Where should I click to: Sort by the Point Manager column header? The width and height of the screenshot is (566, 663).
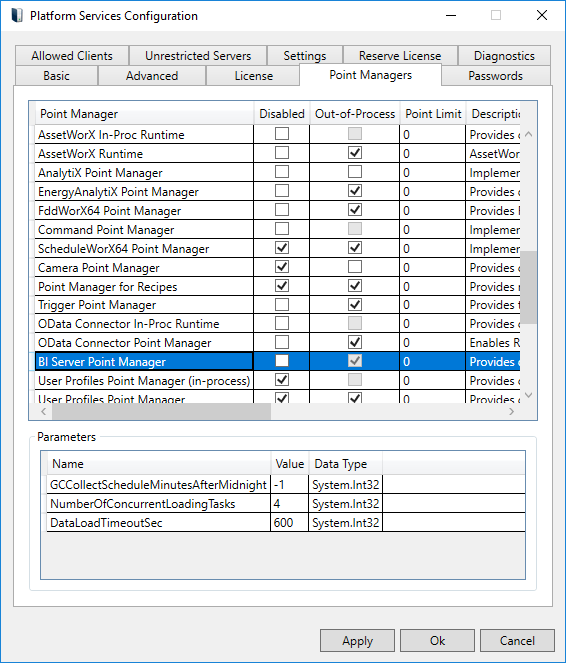click(x=144, y=114)
